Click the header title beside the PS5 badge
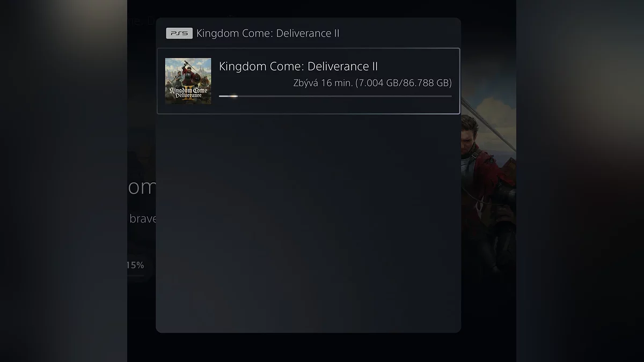 click(268, 33)
